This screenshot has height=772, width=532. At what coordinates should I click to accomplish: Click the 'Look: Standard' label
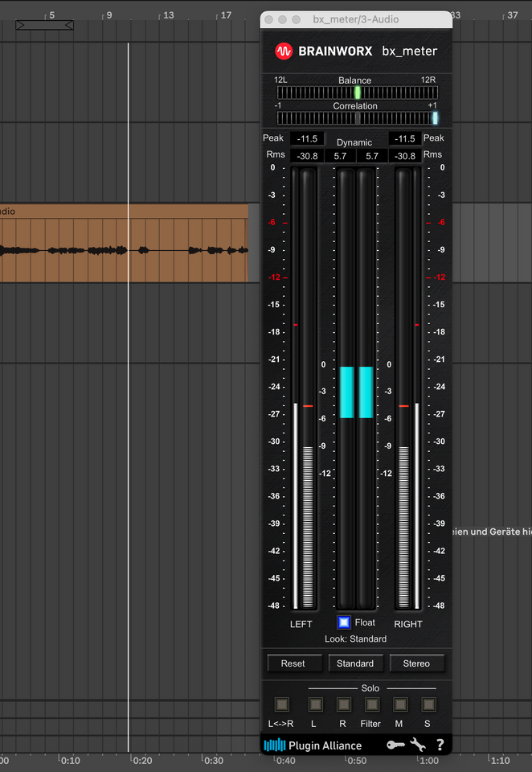tap(355, 639)
